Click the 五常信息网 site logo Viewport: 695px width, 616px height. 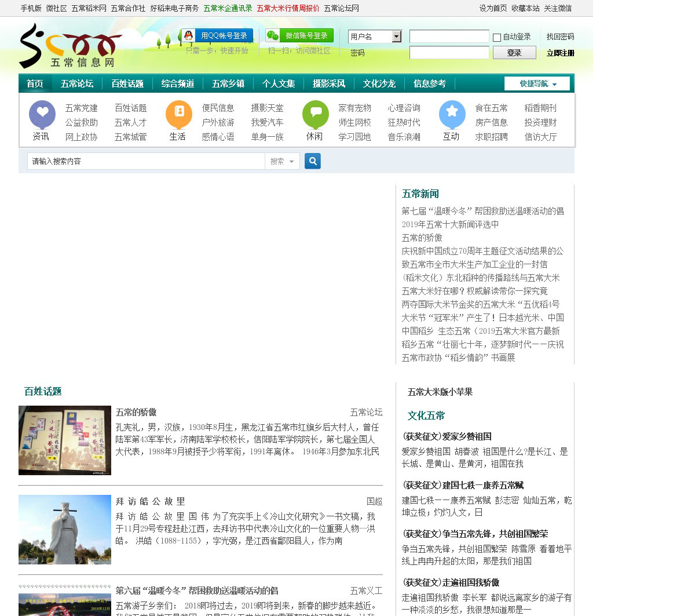coord(69,46)
